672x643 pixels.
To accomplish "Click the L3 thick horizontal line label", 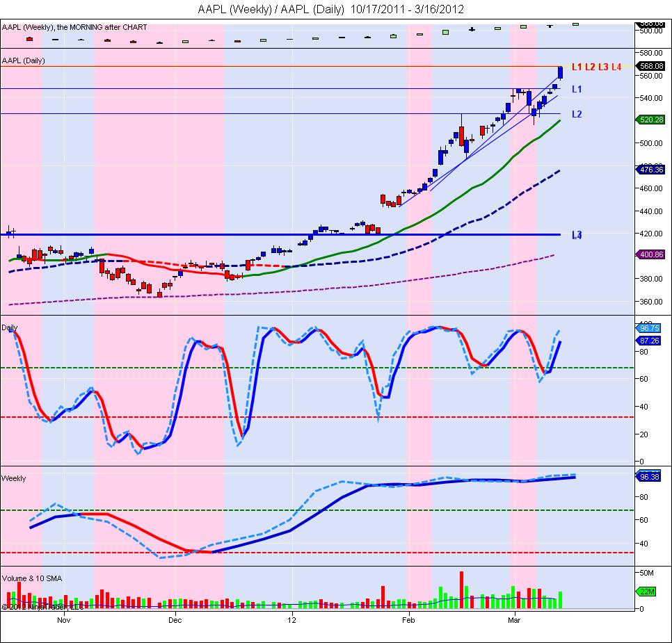I will click(x=577, y=235).
